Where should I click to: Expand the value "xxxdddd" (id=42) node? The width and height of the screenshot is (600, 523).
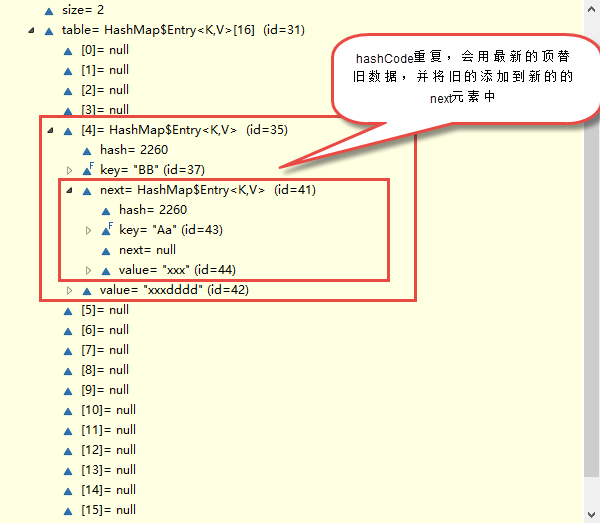click(x=69, y=290)
